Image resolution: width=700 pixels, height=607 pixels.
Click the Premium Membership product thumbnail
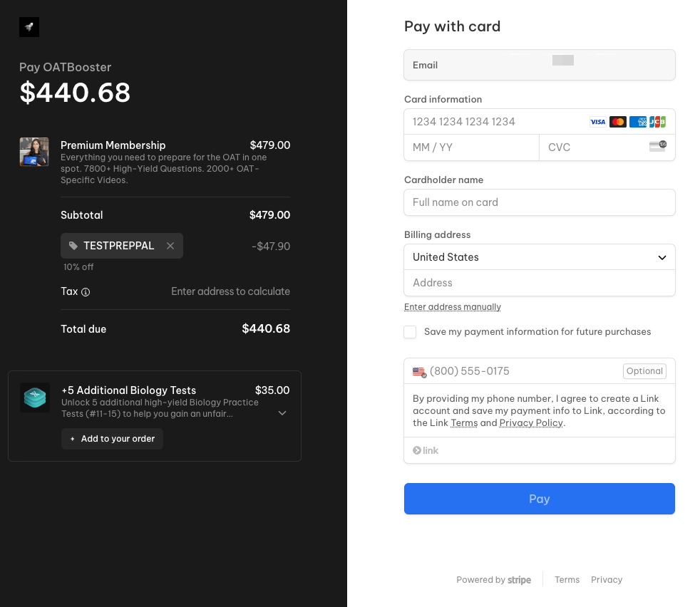(34, 152)
